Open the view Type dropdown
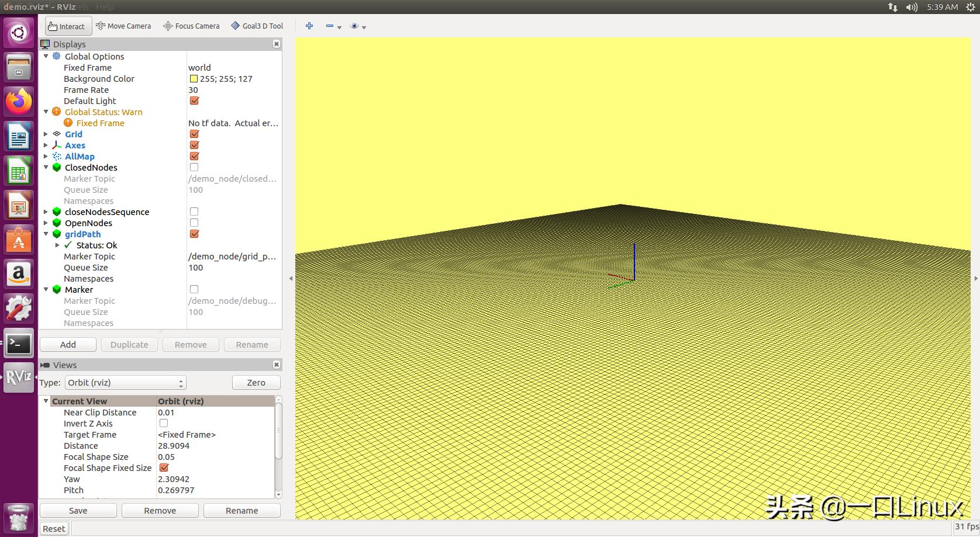The image size is (980, 537). coord(125,383)
